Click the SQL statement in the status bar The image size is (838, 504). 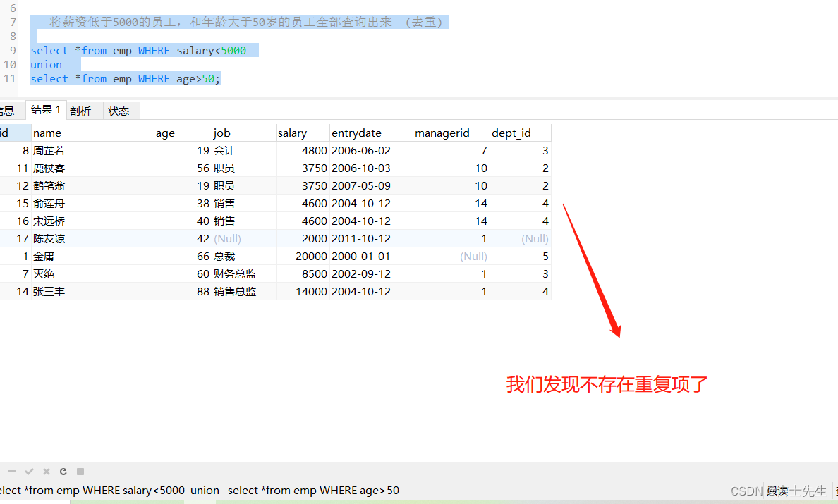pos(200,490)
